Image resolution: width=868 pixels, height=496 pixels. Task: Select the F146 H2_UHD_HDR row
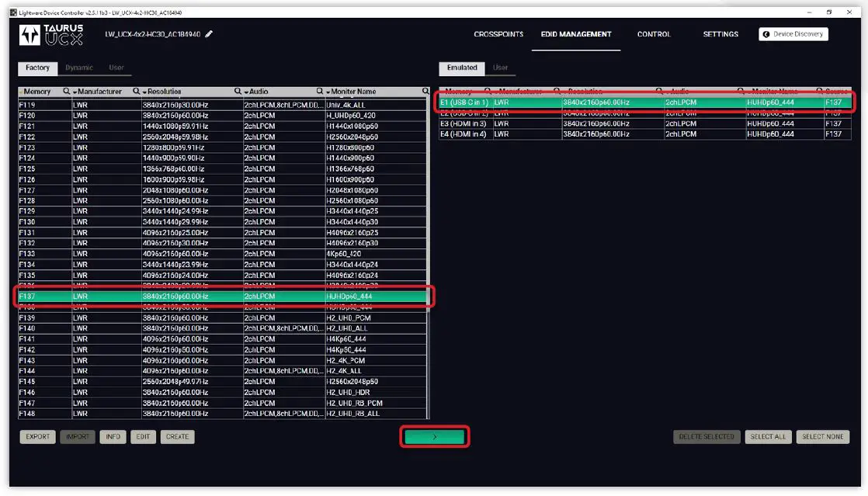coord(223,393)
